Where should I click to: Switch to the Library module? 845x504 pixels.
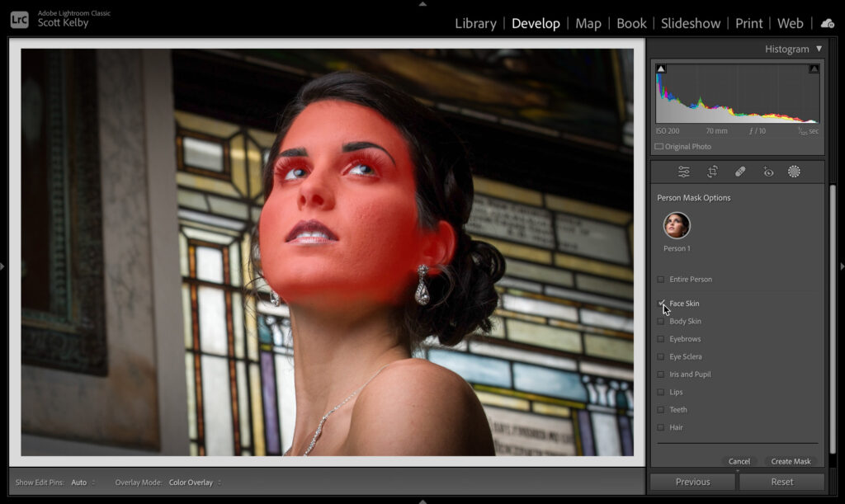475,24
